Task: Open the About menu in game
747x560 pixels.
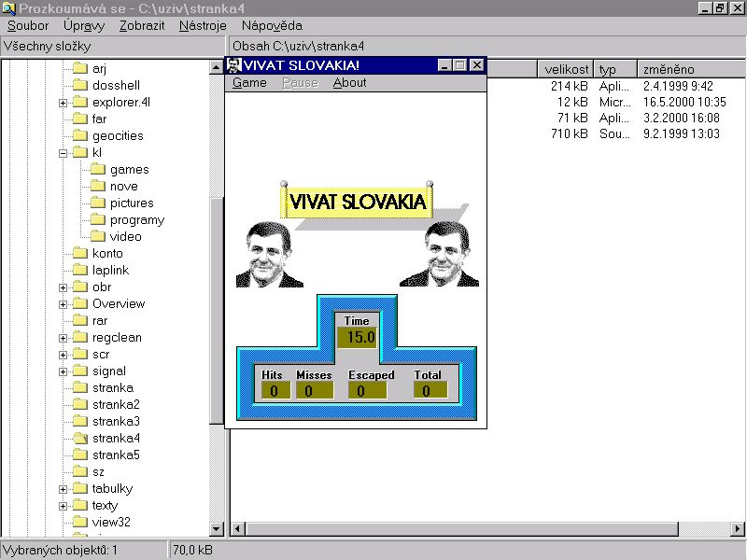Action: click(x=349, y=82)
